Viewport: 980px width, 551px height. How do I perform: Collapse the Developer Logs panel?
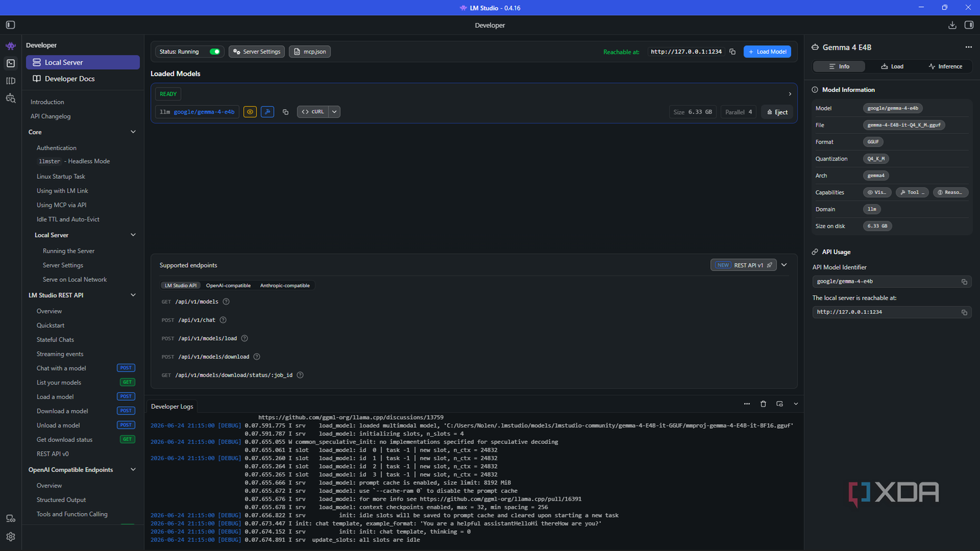(x=796, y=404)
